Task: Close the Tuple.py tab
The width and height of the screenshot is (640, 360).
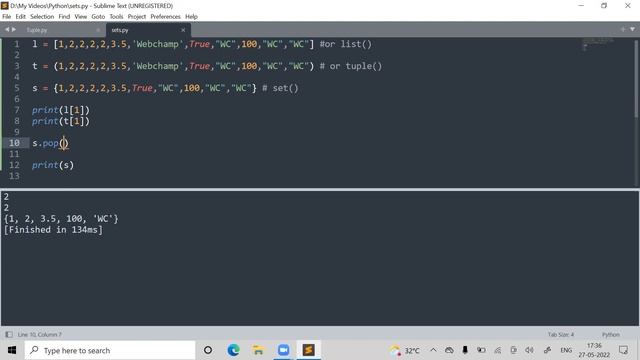Action: [98, 30]
